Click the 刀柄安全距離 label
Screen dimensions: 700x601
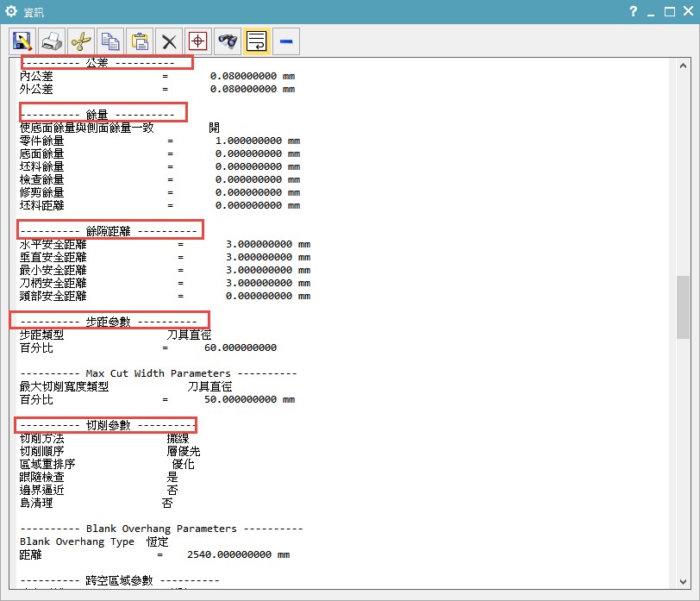click(x=53, y=283)
